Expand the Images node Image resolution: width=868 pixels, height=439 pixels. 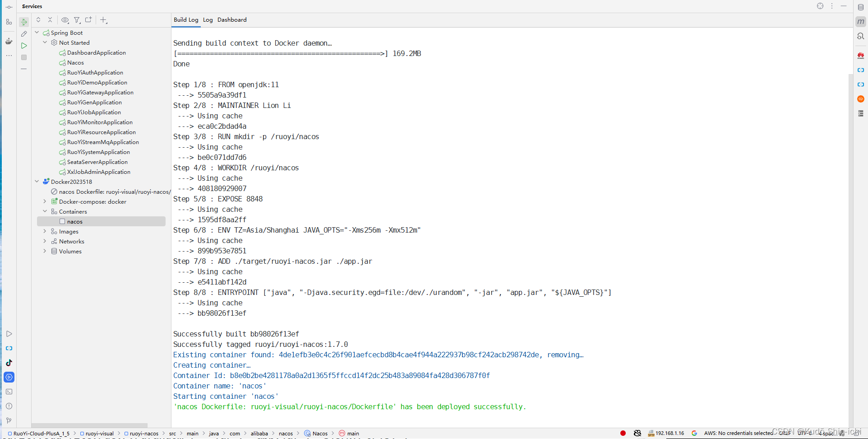pyautogui.click(x=45, y=231)
